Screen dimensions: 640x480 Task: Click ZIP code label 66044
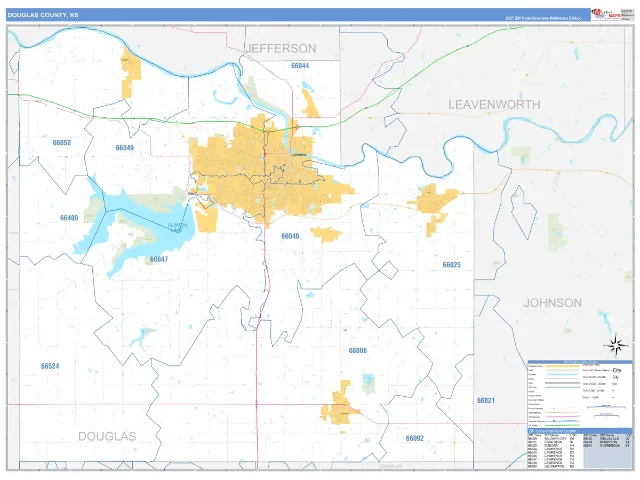coord(300,66)
